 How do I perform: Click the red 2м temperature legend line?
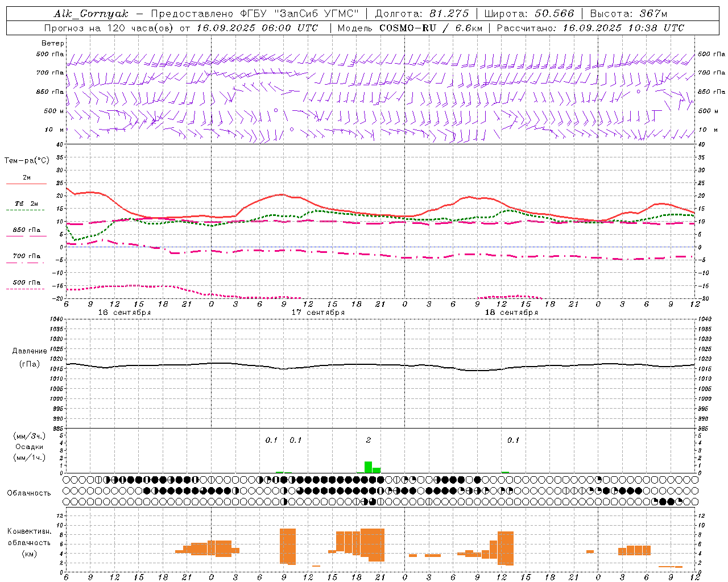[26, 183]
